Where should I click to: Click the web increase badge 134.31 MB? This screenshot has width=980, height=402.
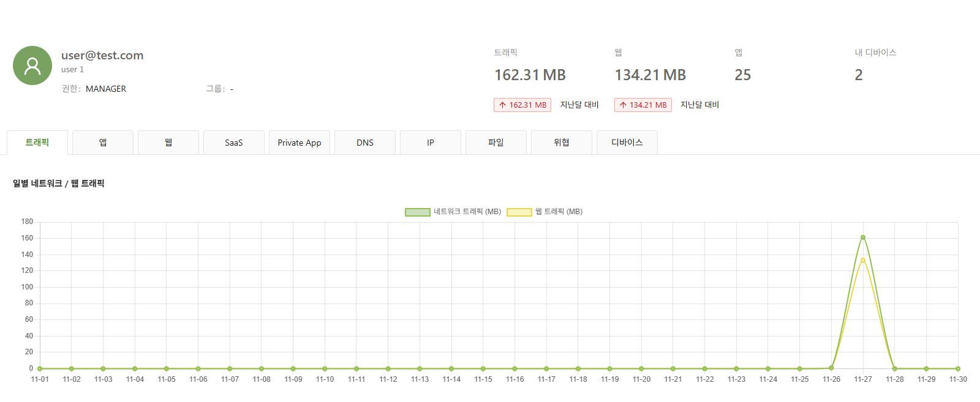[643, 105]
